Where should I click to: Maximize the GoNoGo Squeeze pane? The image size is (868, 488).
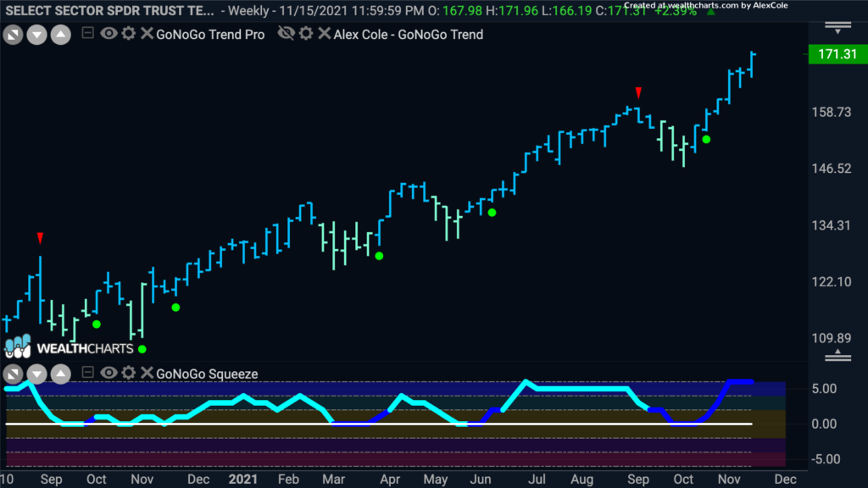coord(14,374)
